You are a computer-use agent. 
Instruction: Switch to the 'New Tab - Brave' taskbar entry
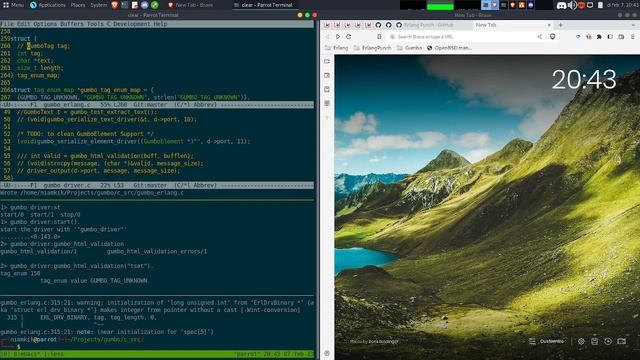(x=191, y=5)
